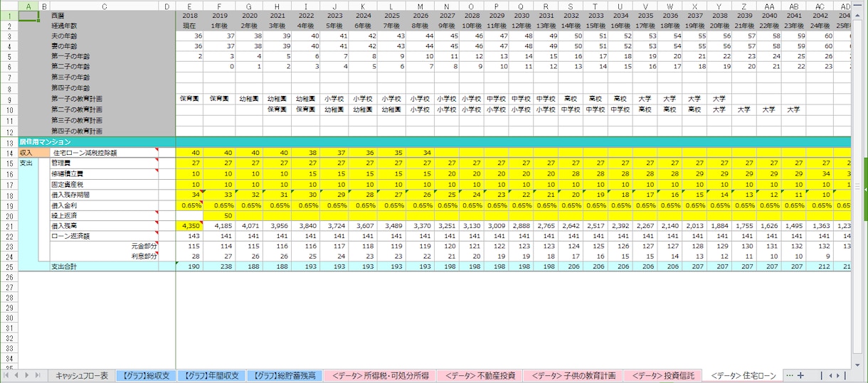
Task: Click the horizontal scrollbar left arrow
Action: point(830,375)
